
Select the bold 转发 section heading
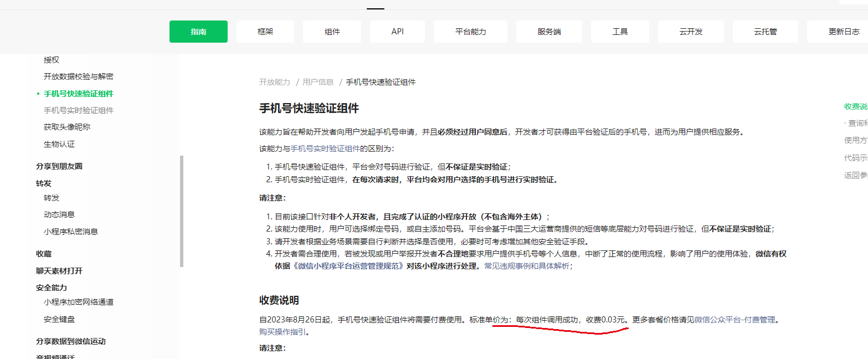(44, 183)
